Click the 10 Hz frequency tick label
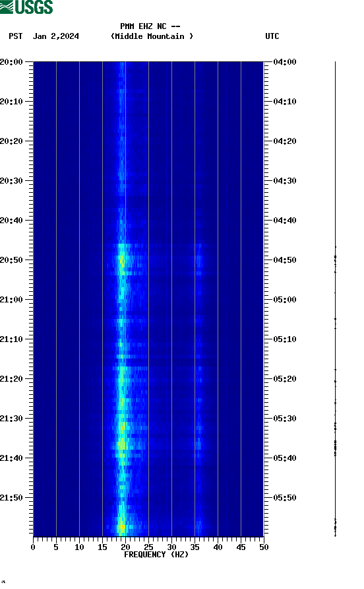 79,547
